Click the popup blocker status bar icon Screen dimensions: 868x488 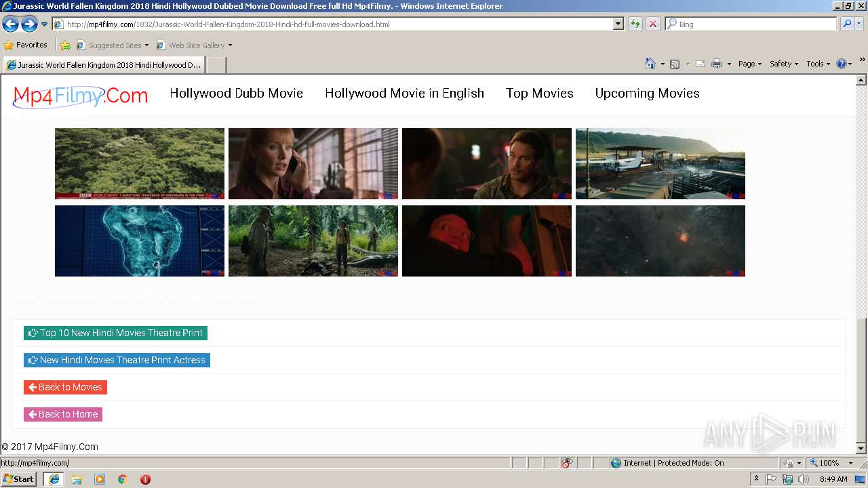(567, 463)
